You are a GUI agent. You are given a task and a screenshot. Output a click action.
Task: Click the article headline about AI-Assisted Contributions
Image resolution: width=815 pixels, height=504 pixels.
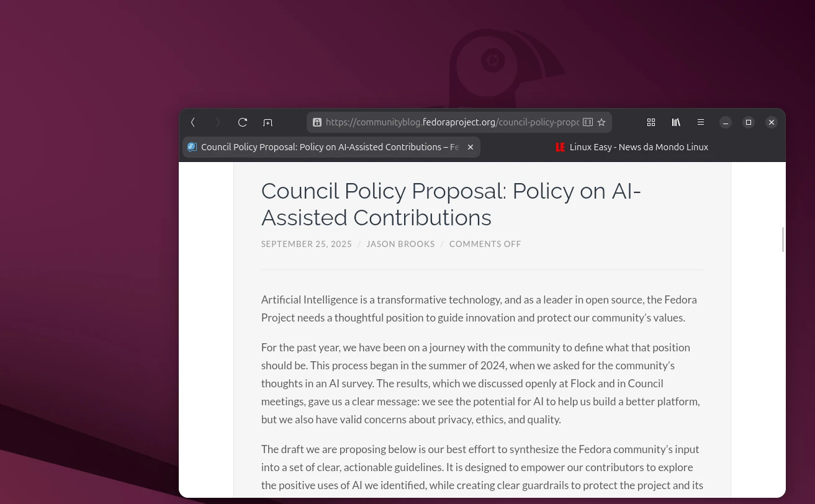pyautogui.click(x=451, y=204)
